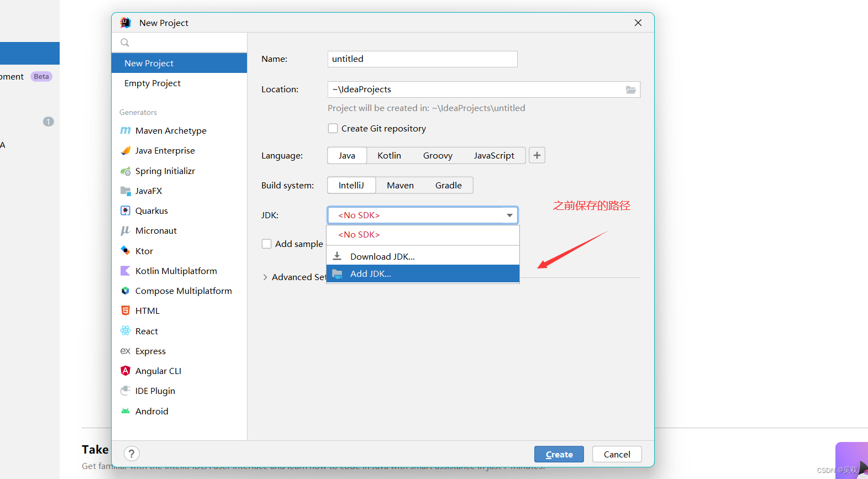Click the Download JDK arrow icon
Image resolution: width=868 pixels, height=479 pixels.
[x=337, y=256]
